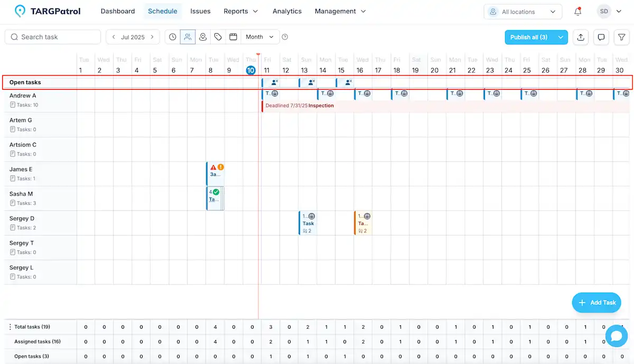This screenshot has height=364, width=634.
Task: Open Andrew A's task on Mon 28
Action: click(x=585, y=94)
